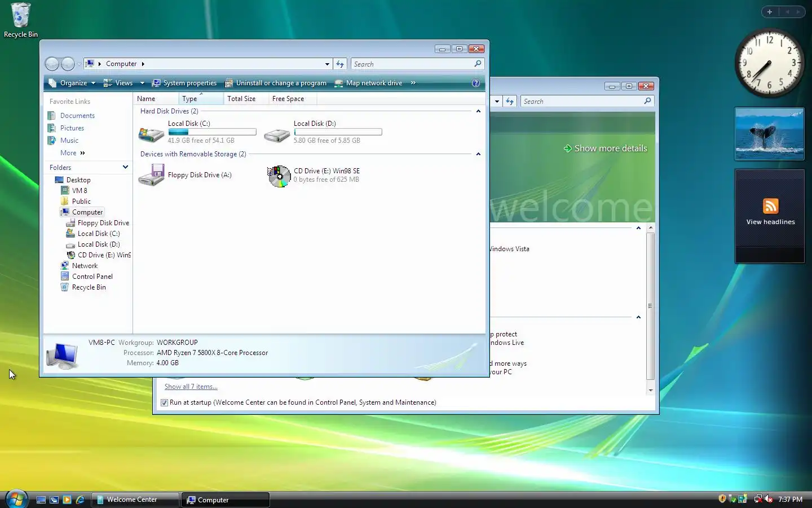Select Control Panel in folder tree
Viewport: 812px width, 508px height.
(x=92, y=277)
